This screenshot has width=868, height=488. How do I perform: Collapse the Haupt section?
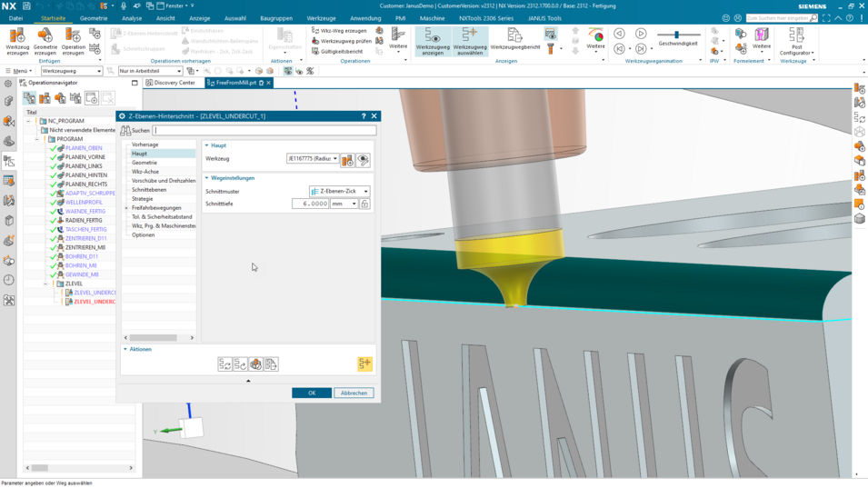point(207,145)
